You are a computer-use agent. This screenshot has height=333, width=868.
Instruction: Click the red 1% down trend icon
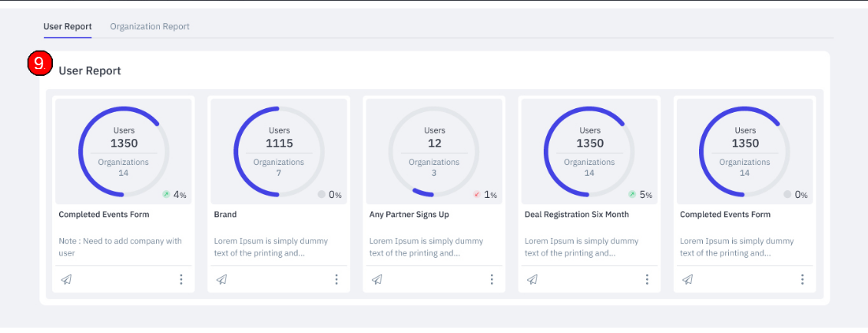[x=476, y=195]
